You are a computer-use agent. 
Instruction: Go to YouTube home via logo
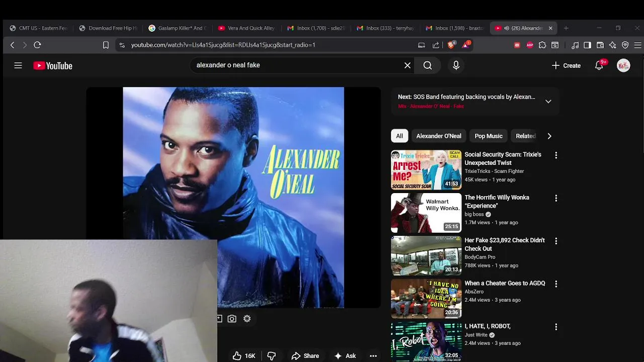pos(53,66)
